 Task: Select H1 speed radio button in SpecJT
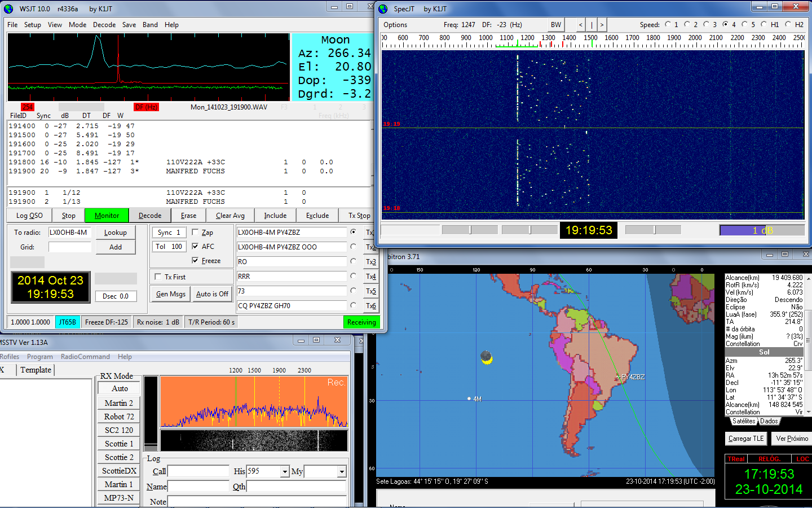point(764,24)
